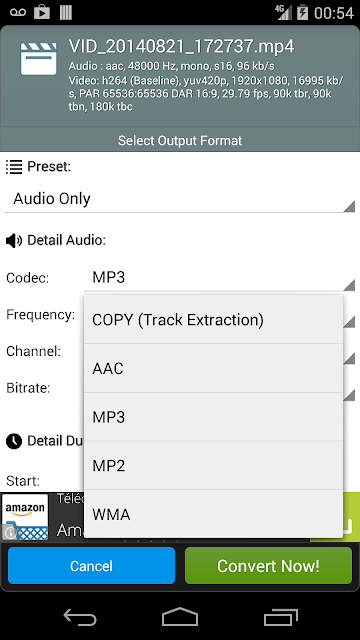This screenshot has width=360, height=640.
Task: Tap the Android back navigation icon
Action: point(80,617)
